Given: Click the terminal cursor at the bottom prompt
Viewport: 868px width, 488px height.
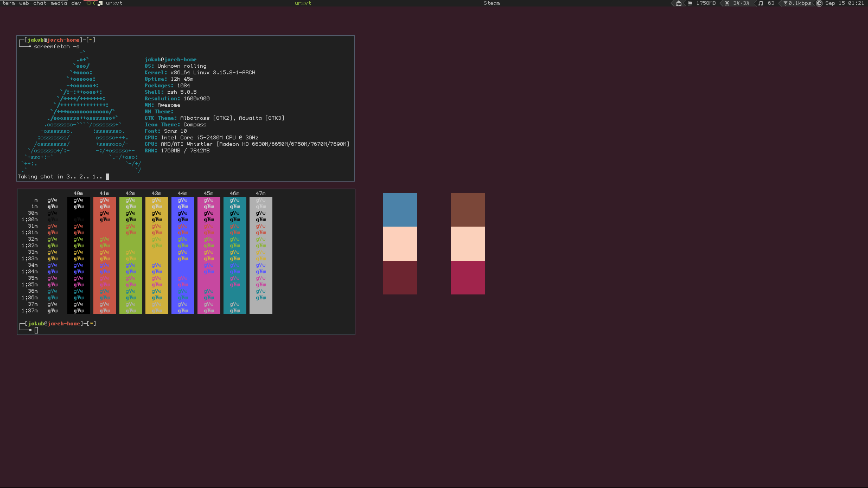Looking at the screenshot, I should coord(36,330).
